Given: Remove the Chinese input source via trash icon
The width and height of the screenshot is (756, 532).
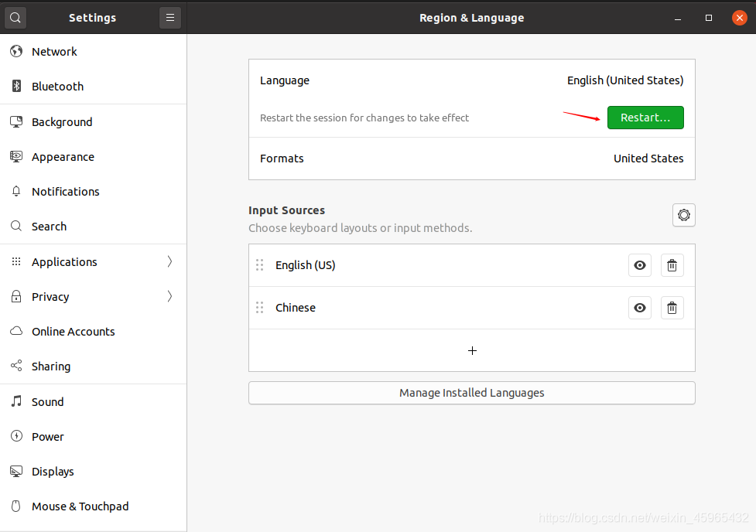Looking at the screenshot, I should click(672, 308).
